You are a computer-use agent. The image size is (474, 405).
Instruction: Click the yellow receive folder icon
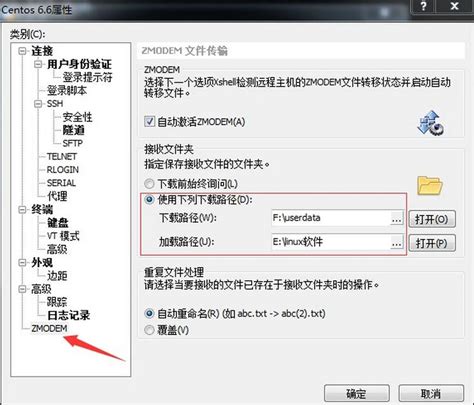[430, 186]
